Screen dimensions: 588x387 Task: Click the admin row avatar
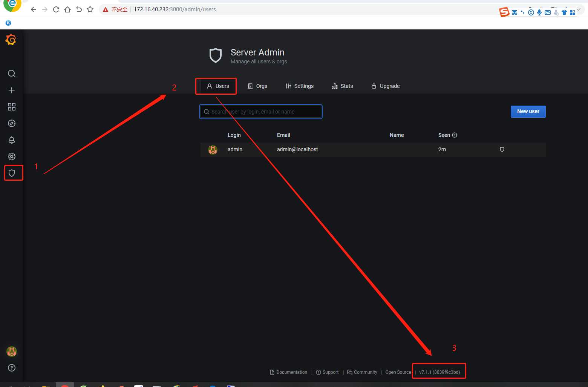click(x=213, y=150)
